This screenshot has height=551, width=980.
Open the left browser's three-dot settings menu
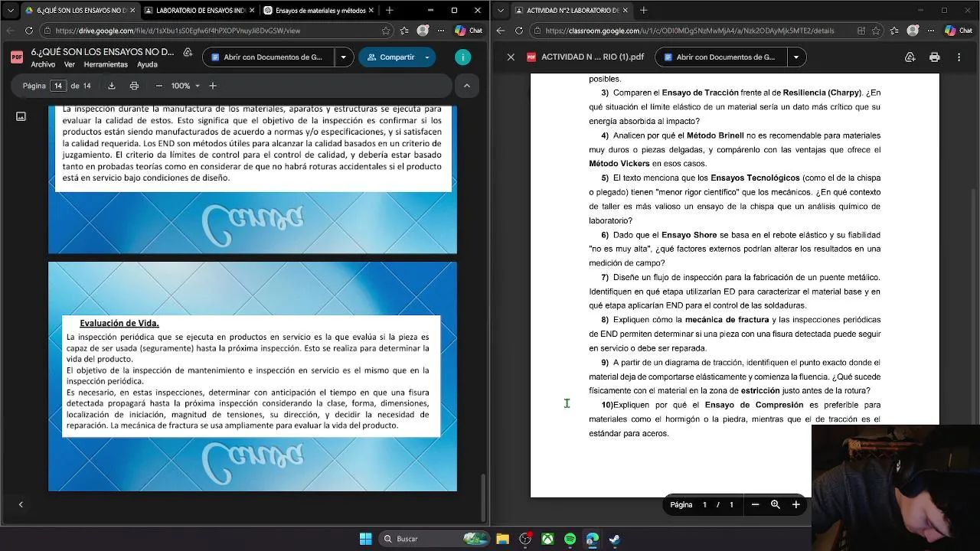(442, 31)
